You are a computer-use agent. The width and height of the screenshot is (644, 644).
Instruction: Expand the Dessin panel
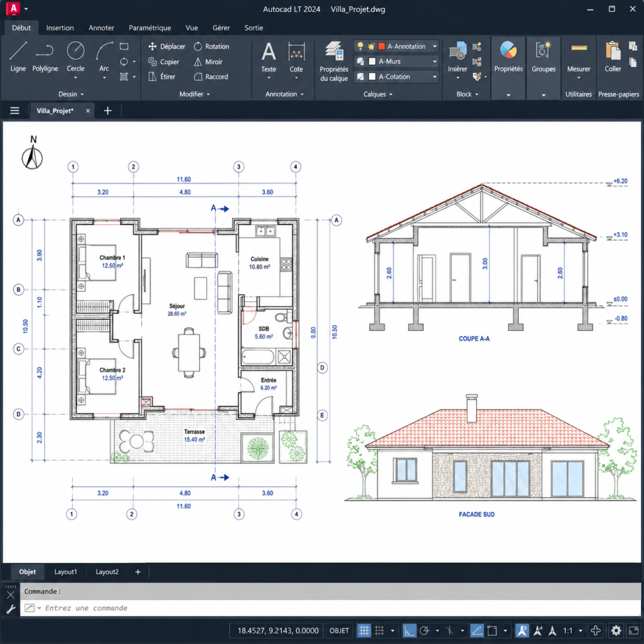[70, 94]
